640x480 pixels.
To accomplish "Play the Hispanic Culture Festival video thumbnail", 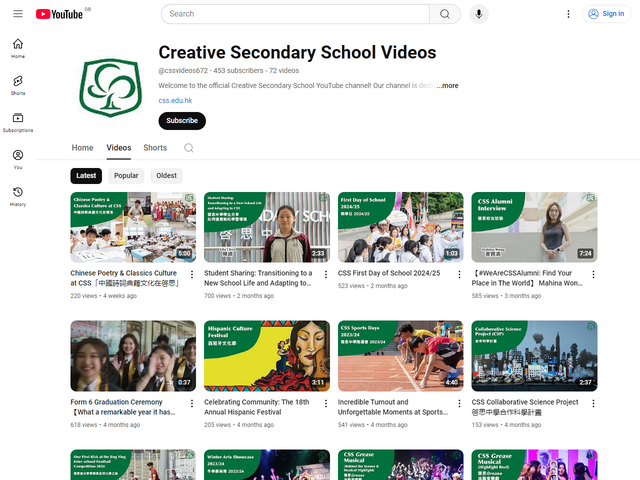I will coord(266,355).
